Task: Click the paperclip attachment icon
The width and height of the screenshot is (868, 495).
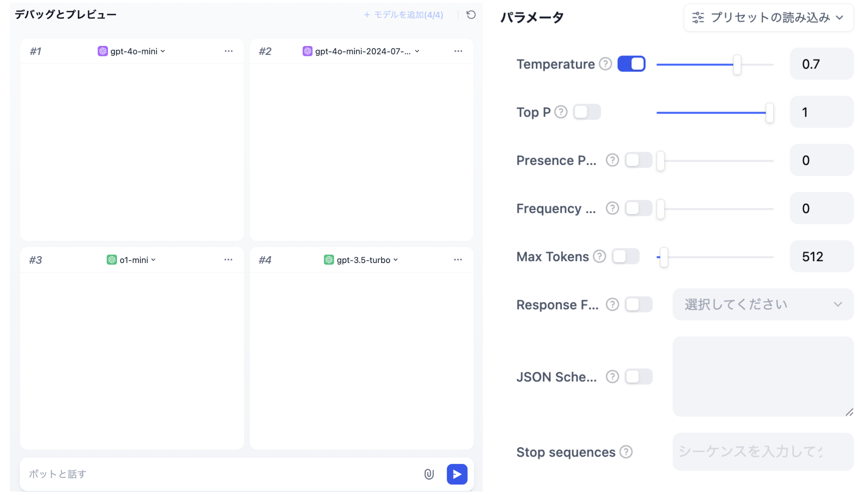Action: (429, 474)
